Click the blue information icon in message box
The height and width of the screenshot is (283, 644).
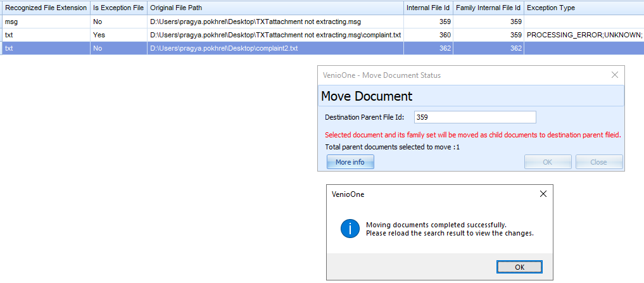[350, 229]
